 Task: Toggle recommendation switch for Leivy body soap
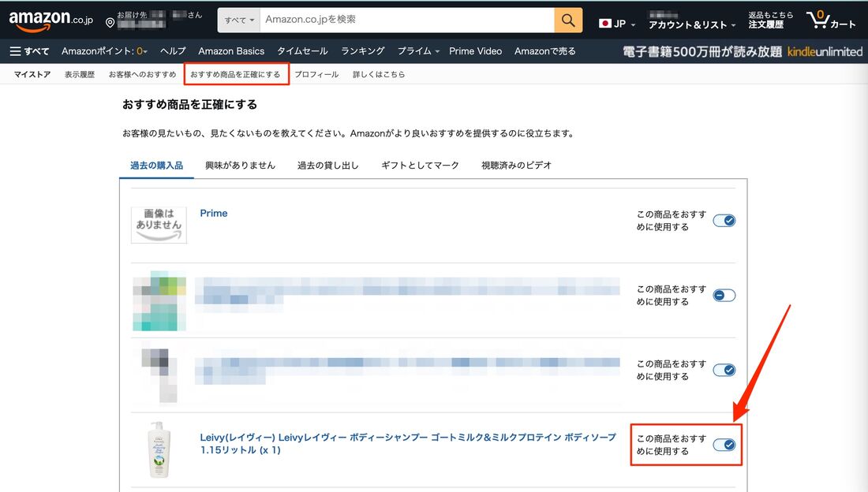724,445
